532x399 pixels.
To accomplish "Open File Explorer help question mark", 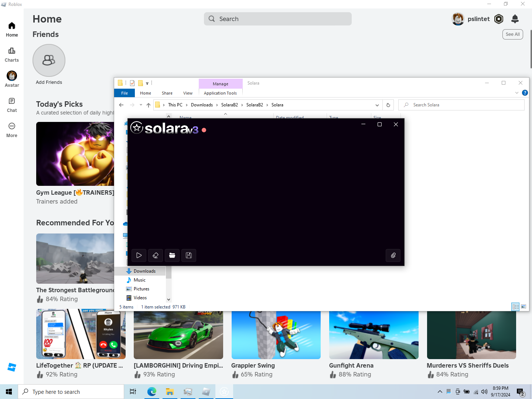I will tap(525, 93).
